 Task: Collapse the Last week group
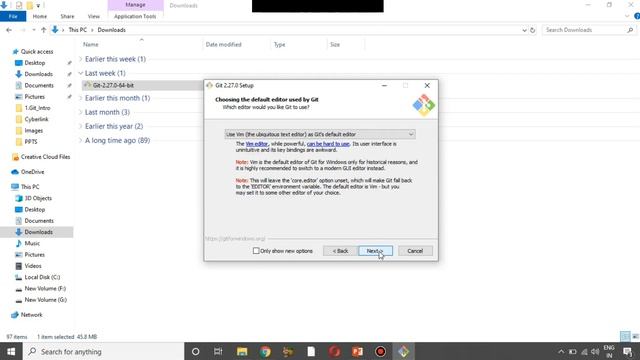80,73
